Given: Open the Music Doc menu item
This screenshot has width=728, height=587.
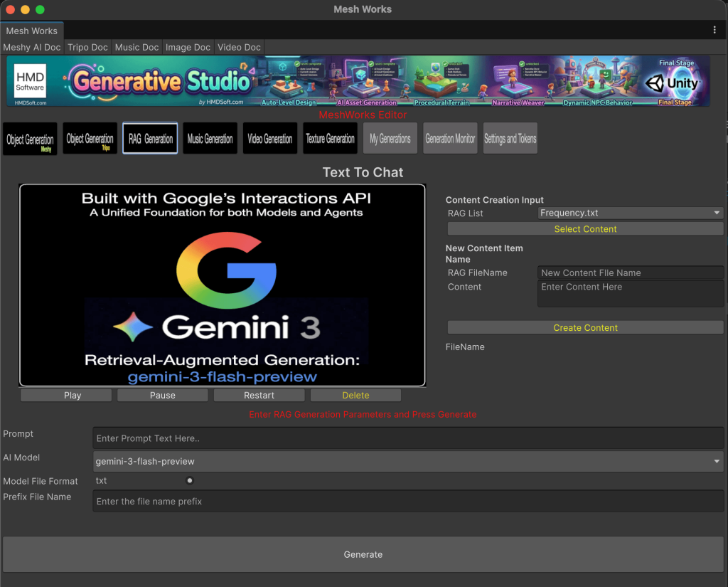Looking at the screenshot, I should (x=136, y=48).
